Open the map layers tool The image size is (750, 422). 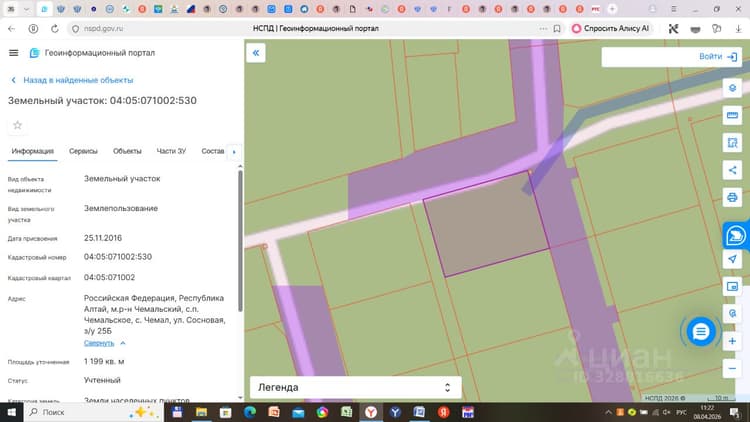[732, 88]
